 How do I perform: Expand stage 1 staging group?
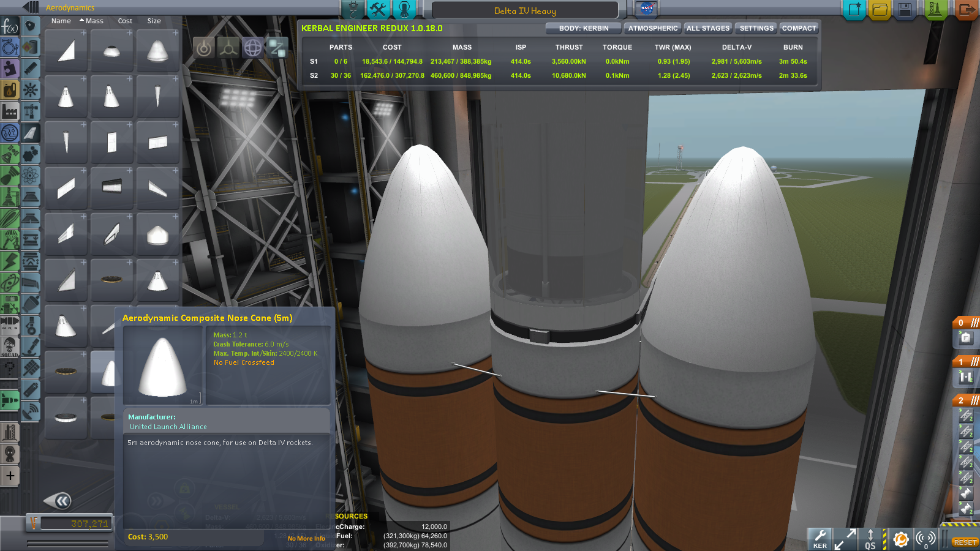(x=966, y=361)
